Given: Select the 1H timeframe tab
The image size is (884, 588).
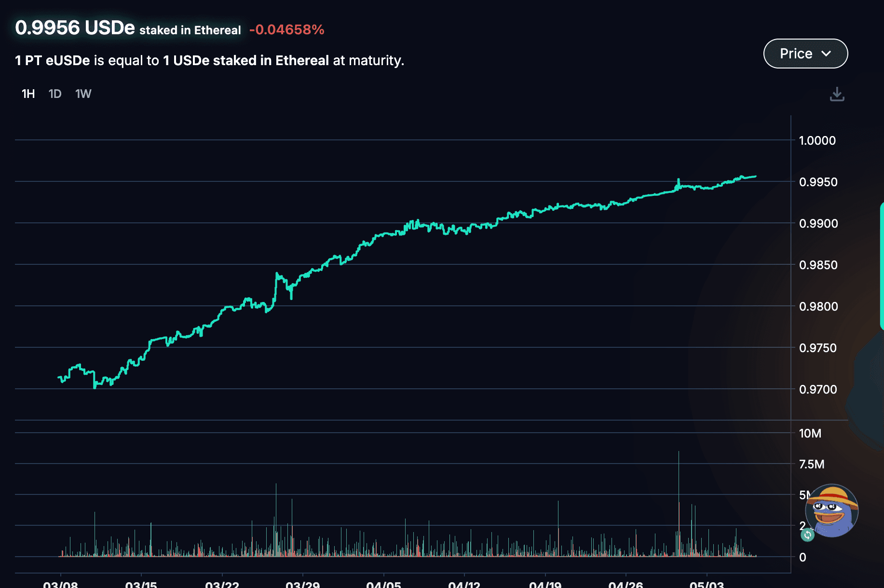Looking at the screenshot, I should point(28,94).
